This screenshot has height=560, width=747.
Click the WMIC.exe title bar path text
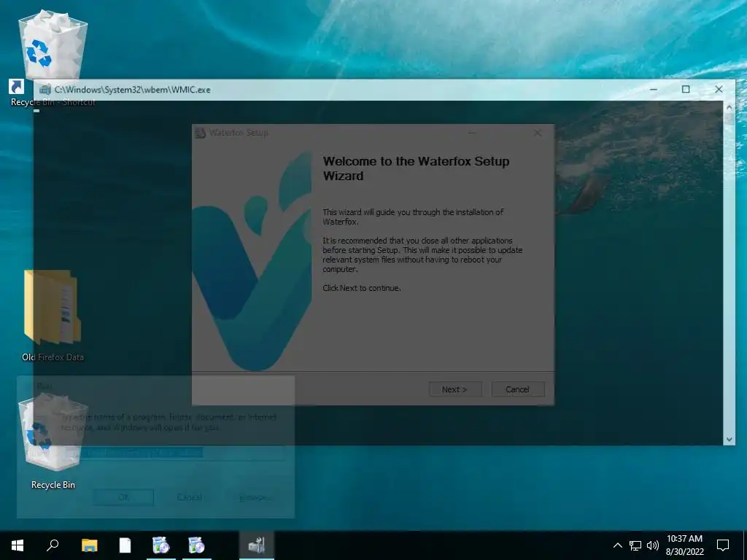[x=133, y=90]
